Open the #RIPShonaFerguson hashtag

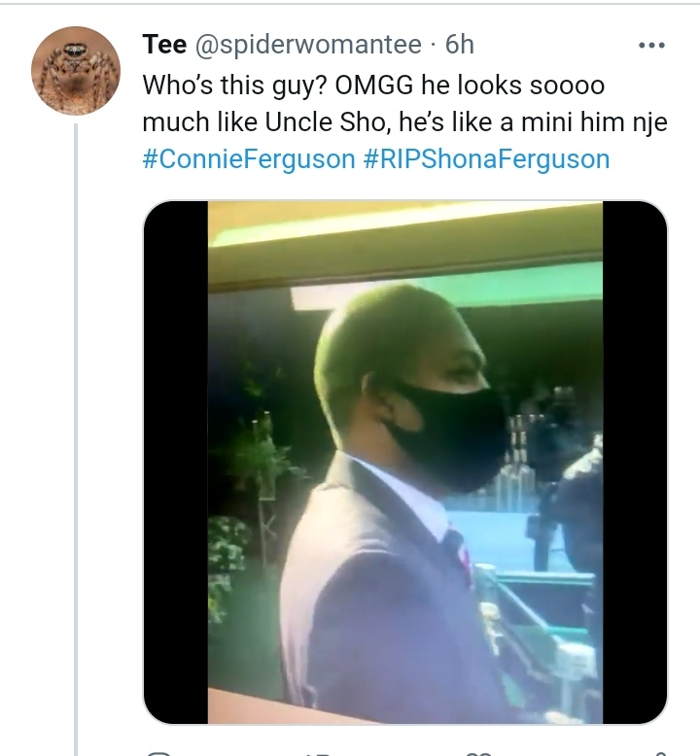pyautogui.click(x=486, y=158)
